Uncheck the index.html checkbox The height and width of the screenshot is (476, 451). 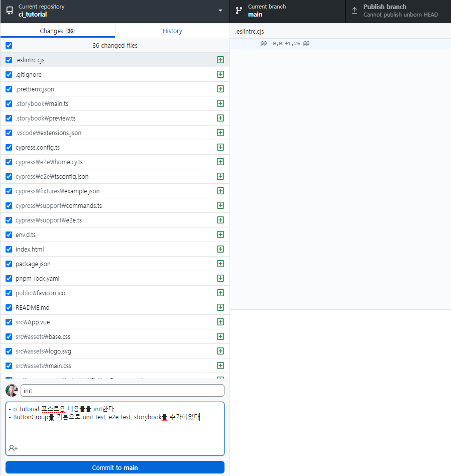pos(9,250)
